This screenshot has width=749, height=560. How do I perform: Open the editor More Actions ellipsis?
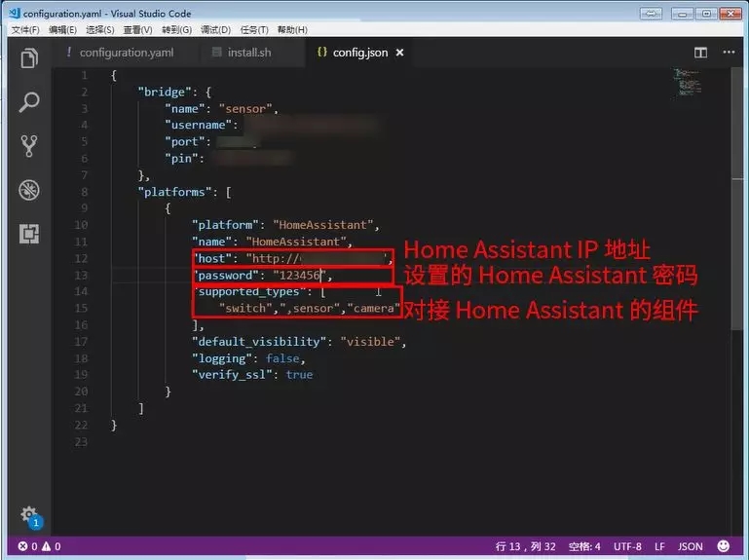tap(729, 52)
